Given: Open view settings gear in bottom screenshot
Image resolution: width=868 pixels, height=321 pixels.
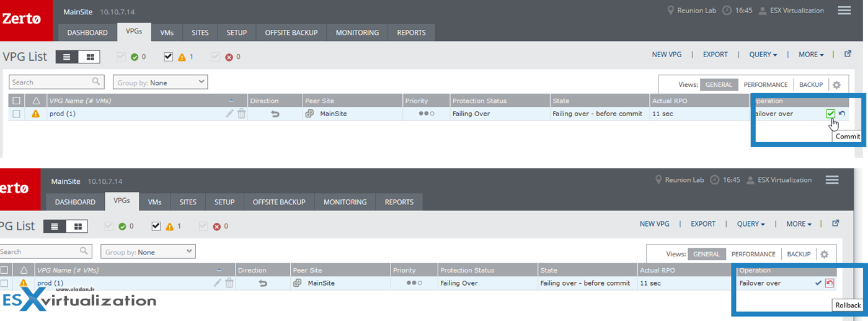Looking at the screenshot, I should point(824,254).
